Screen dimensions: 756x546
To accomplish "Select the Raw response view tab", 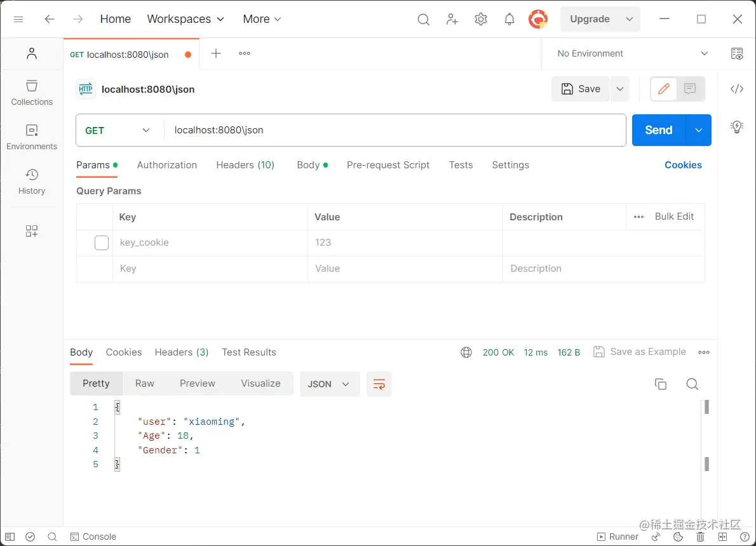I will point(145,383).
